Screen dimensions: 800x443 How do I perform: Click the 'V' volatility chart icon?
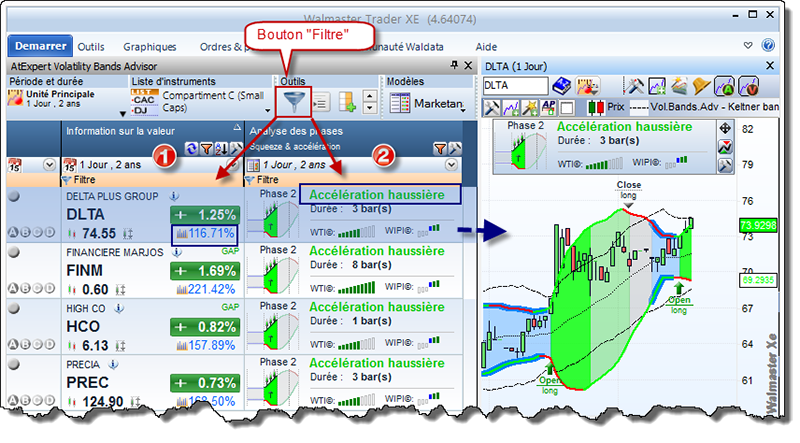pos(748,86)
